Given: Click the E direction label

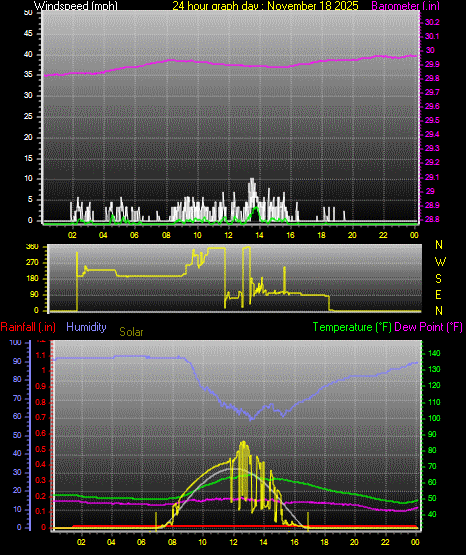Looking at the screenshot, I should [438, 295].
